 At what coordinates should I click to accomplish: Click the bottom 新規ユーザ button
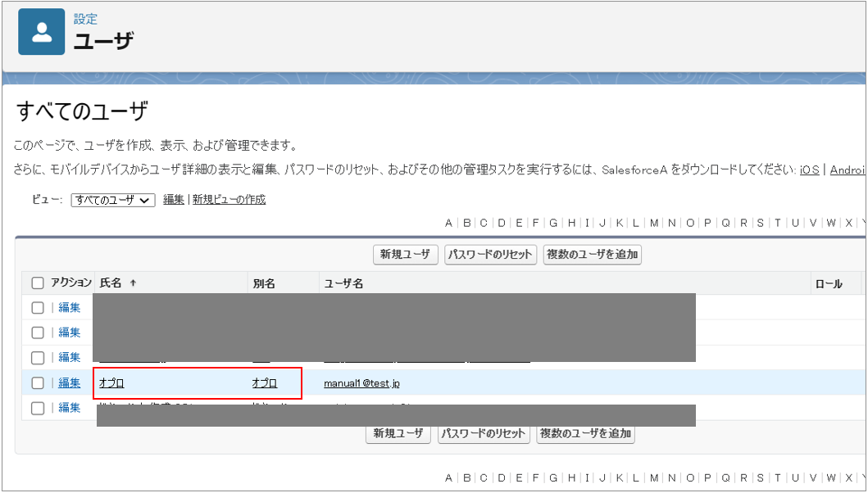click(398, 434)
